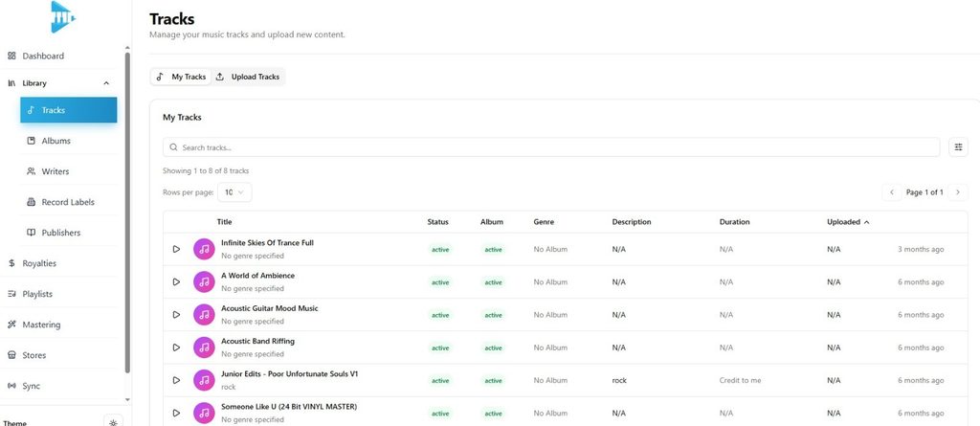This screenshot has height=426, width=980.
Task: Open the Dashboard page
Action: [x=43, y=56]
